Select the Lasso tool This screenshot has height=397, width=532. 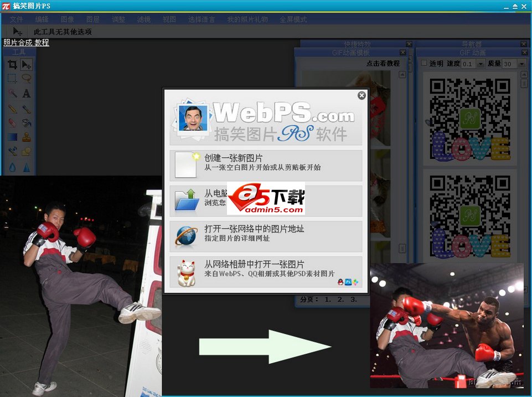coord(26,78)
